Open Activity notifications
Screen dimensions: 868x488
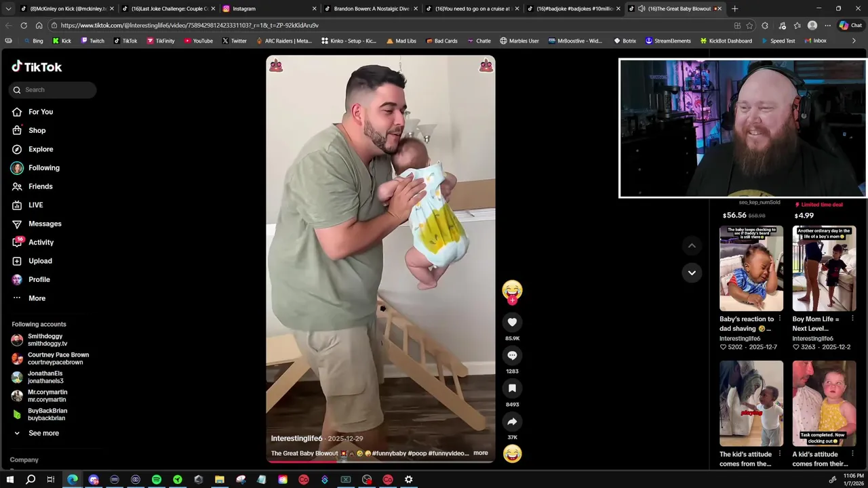[x=41, y=242]
